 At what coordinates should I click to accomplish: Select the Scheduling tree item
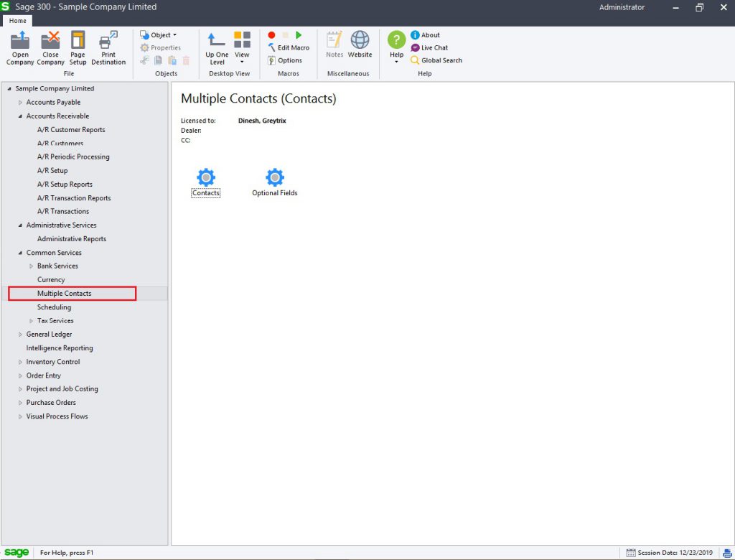55,307
